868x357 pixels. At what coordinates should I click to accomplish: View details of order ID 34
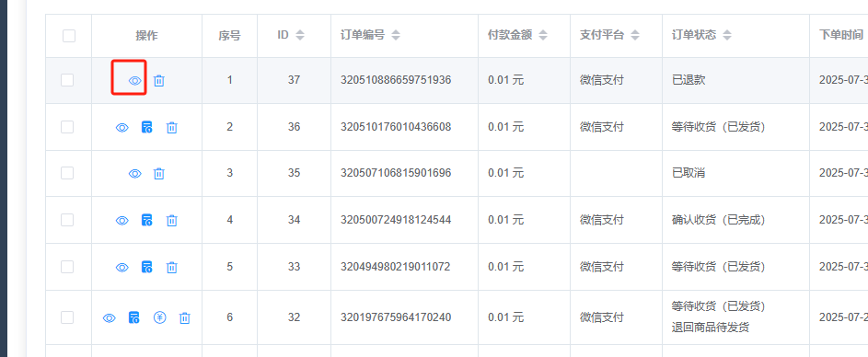click(122, 221)
